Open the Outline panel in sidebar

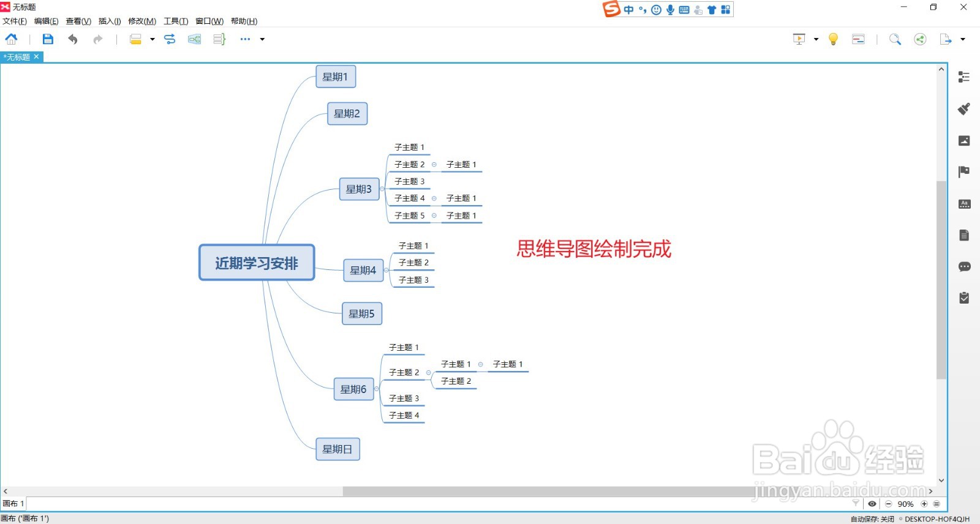964,77
